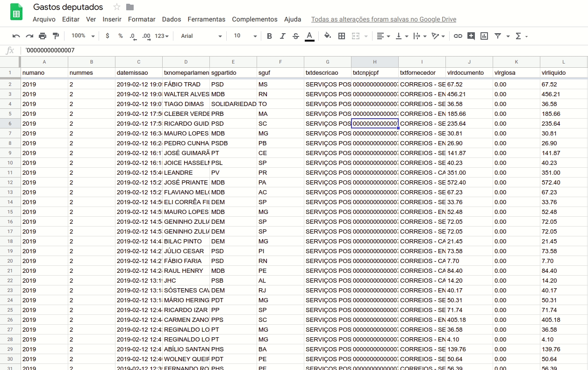588x370 pixels.
Task: Click the saved to Google Drive link
Action: 383,19
